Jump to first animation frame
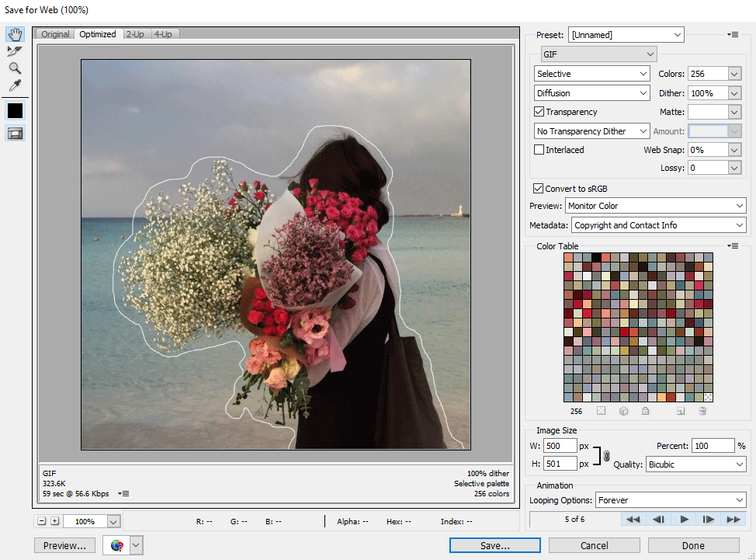 633,519
